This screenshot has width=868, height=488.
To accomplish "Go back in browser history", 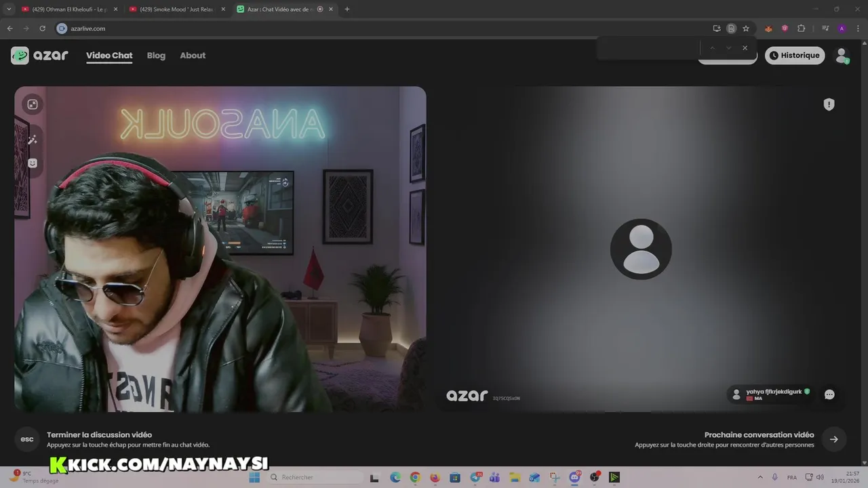I will 9,28.
